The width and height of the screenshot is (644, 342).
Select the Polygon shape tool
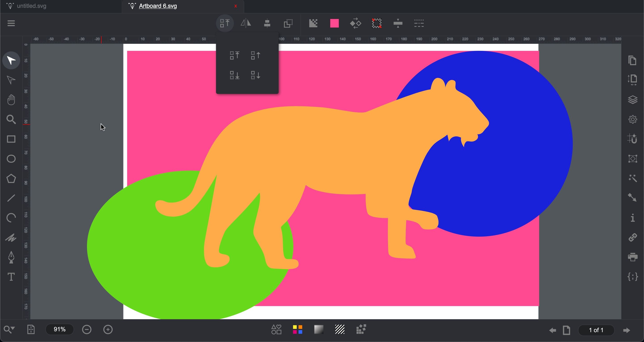[x=11, y=179]
